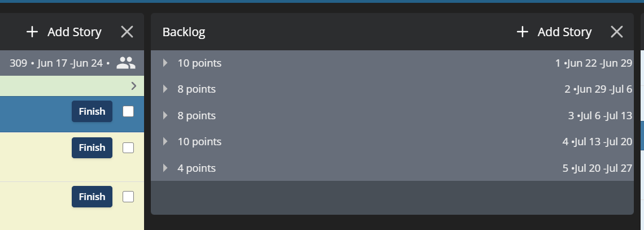Click Finish on the blue highlighted story

click(92, 111)
